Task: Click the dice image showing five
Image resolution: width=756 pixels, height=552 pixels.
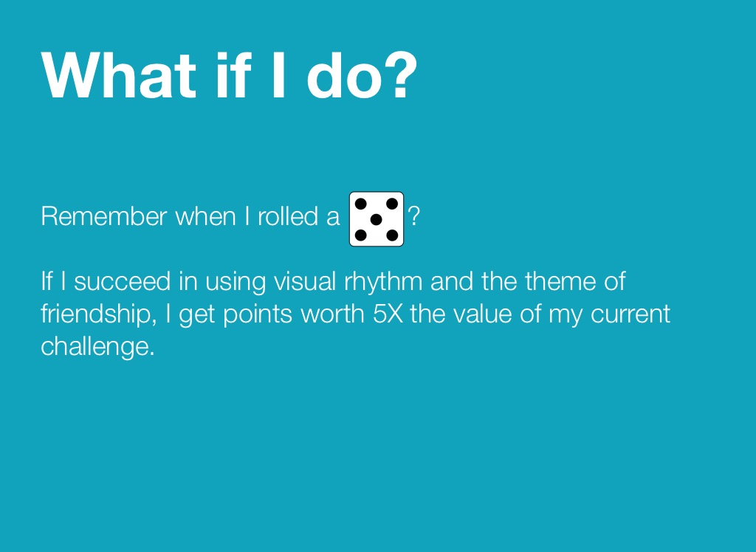Action: [x=377, y=219]
